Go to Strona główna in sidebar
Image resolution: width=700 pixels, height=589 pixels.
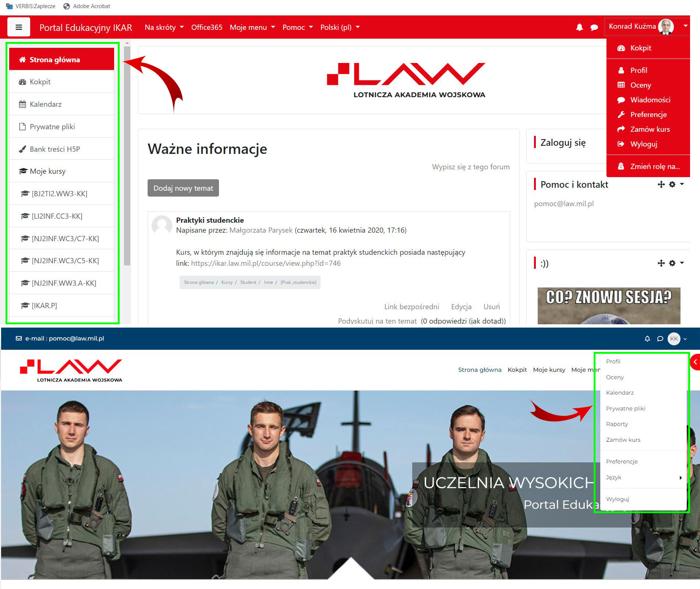click(61, 60)
